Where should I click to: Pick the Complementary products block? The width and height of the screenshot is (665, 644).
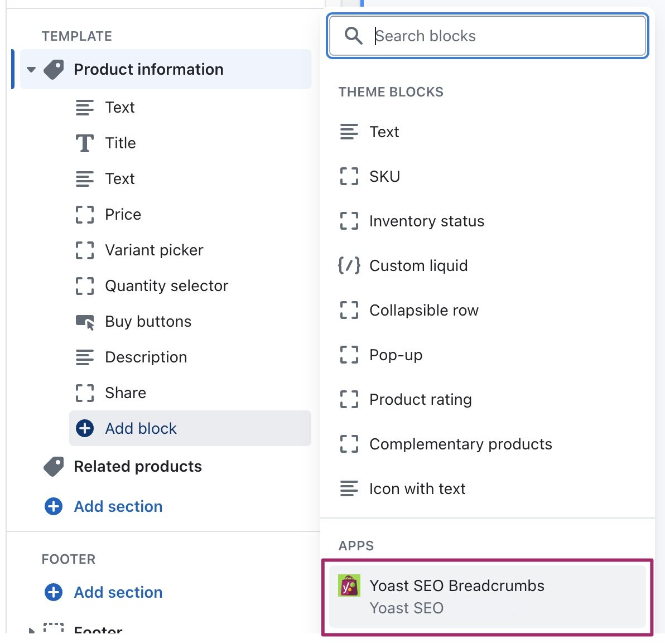460,444
